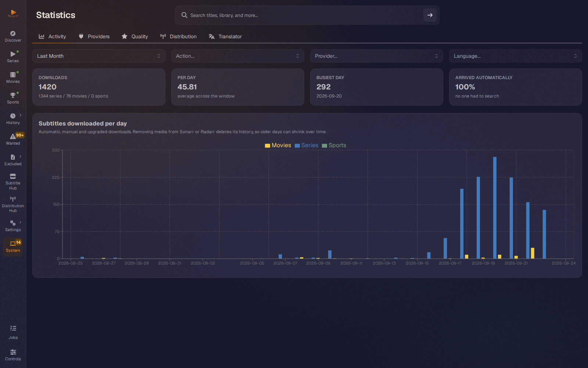588x368 pixels.
Task: Expand the Excluded submenu chevron
Action: point(20,156)
